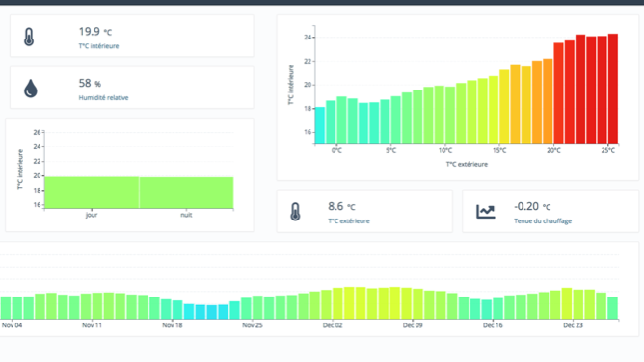
Task: Click the indoor temperature thermometer icon
Action: [x=29, y=37]
